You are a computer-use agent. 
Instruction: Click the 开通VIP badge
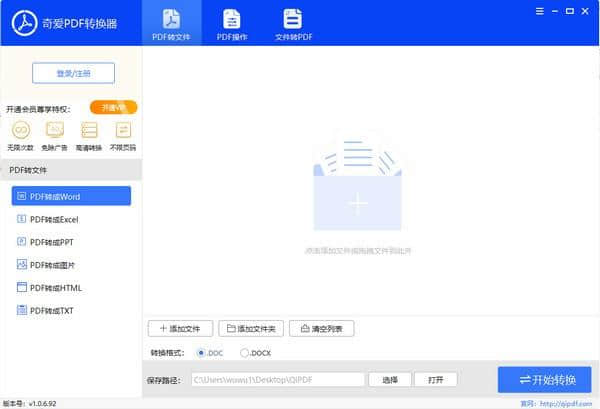point(112,107)
